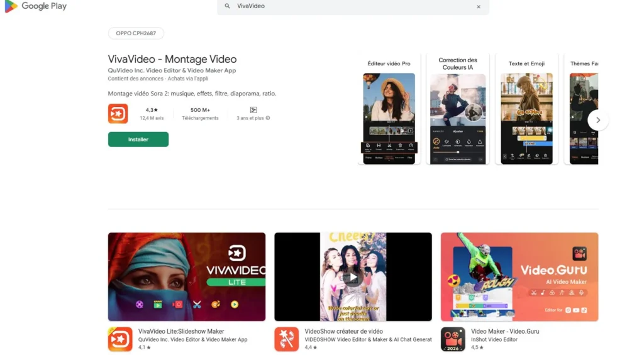Click the VideoShow app icon
This screenshot has width=644, height=355.
click(x=286, y=339)
